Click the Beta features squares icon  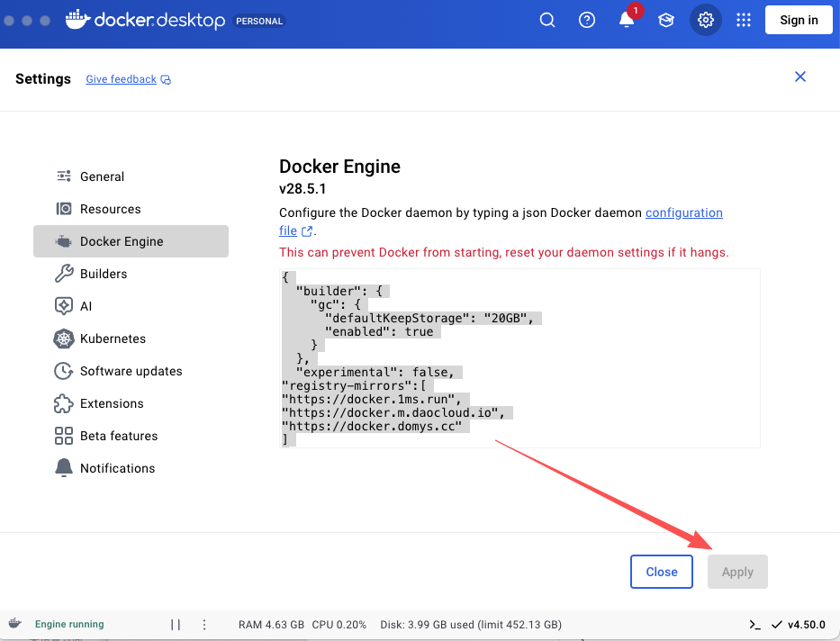click(64, 436)
